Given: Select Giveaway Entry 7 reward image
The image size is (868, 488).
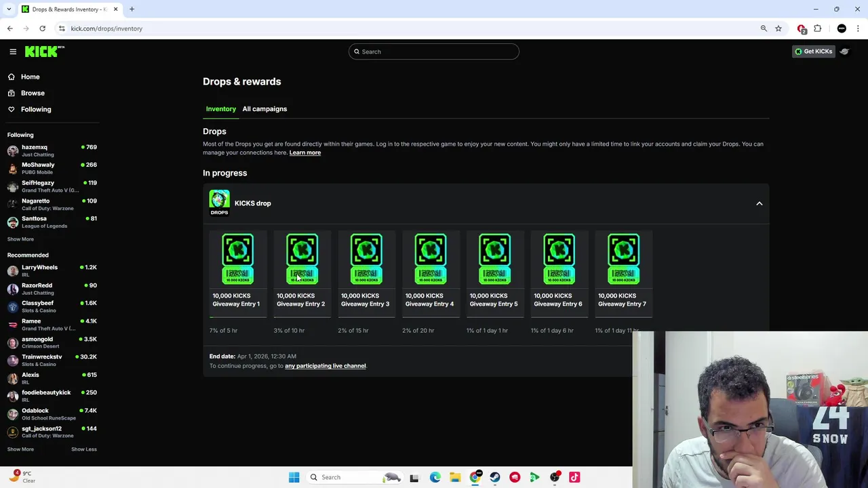Looking at the screenshot, I should point(623,259).
